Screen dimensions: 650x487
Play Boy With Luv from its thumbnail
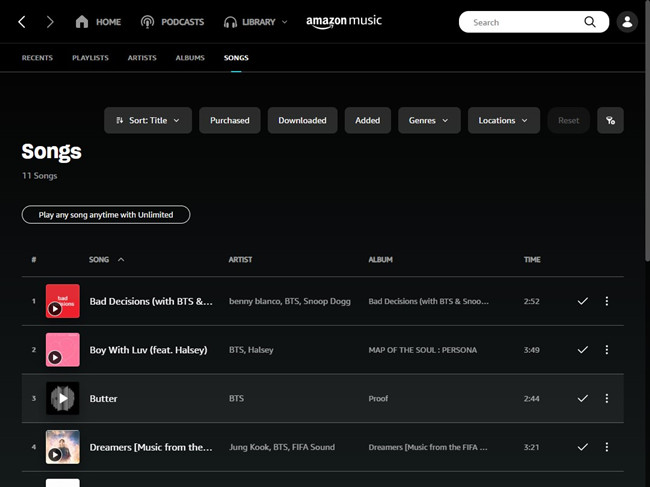[x=63, y=350]
